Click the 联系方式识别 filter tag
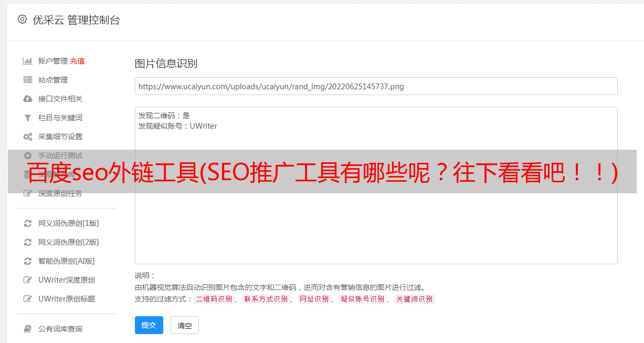Viewport: 644px width, 343px height. point(266,299)
